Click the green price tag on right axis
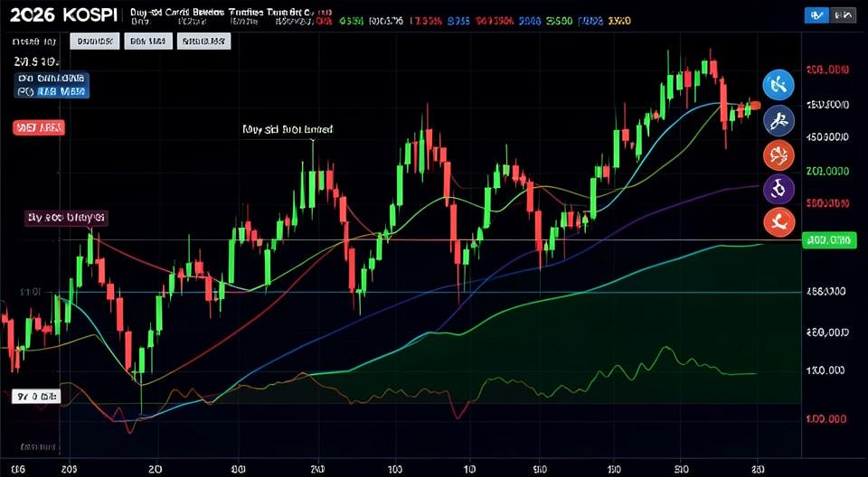 click(x=828, y=240)
